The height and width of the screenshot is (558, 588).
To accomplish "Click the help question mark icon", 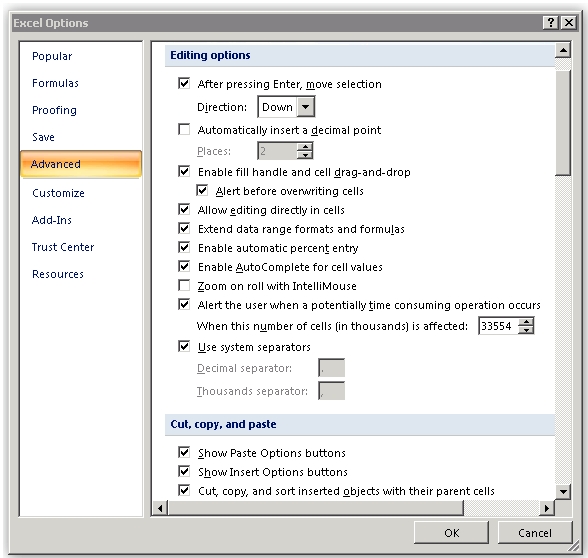I will [550, 23].
